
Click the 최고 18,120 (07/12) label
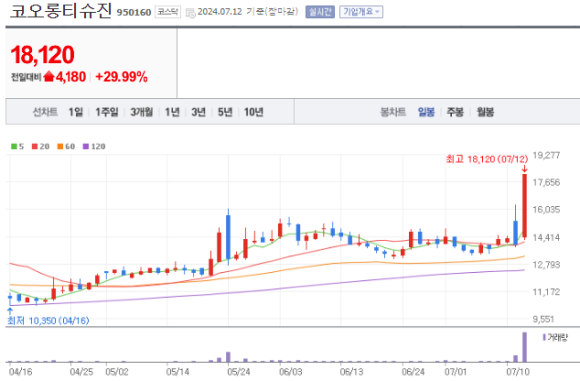pyautogui.click(x=487, y=159)
